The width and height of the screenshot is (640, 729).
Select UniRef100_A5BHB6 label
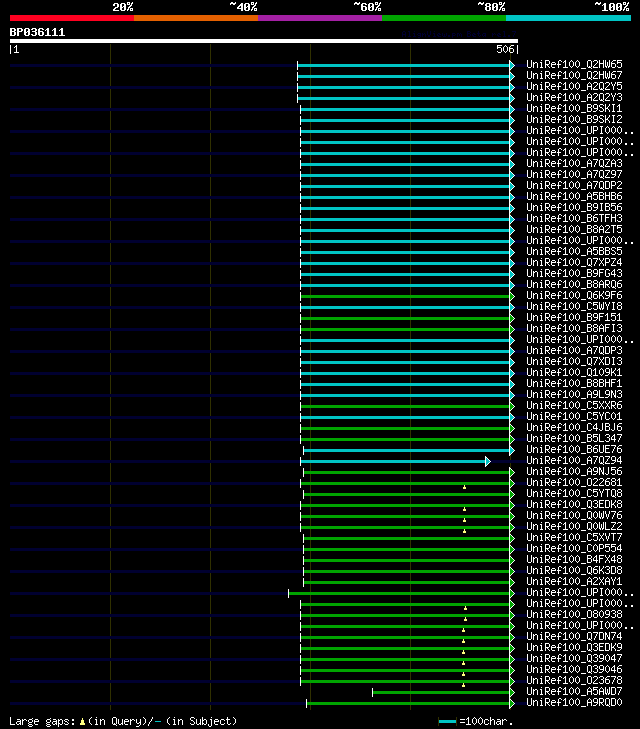[574, 196]
